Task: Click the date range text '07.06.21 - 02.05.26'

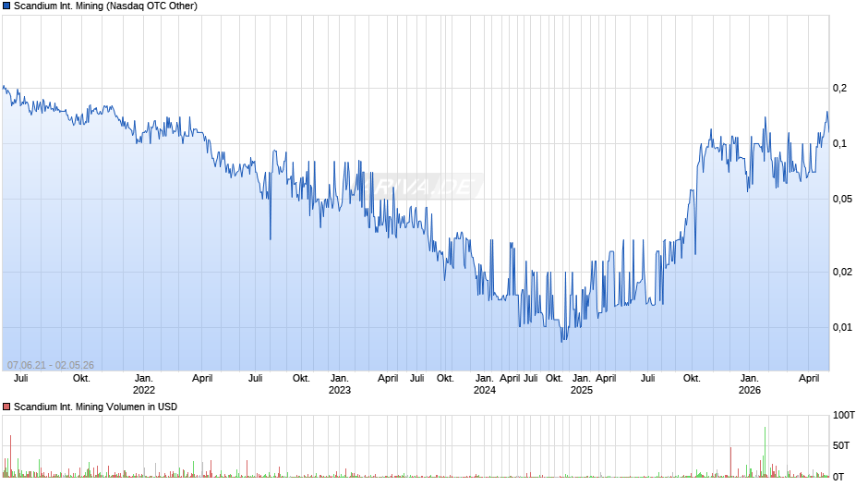Action: pyautogui.click(x=51, y=365)
